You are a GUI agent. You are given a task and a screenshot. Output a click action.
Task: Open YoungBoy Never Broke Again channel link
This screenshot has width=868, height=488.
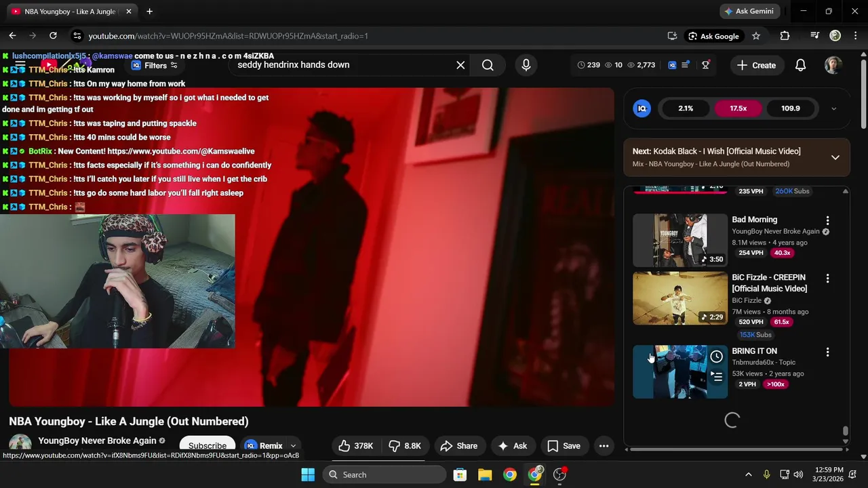tap(97, 441)
